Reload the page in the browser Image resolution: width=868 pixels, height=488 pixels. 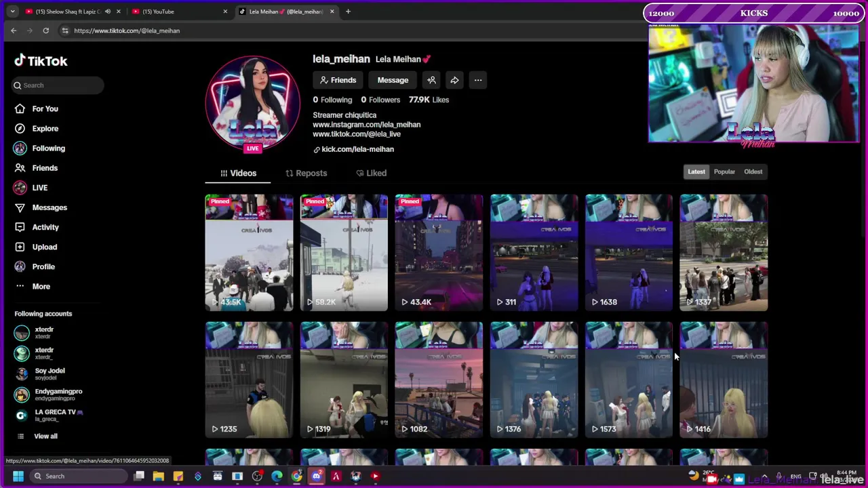tap(45, 30)
